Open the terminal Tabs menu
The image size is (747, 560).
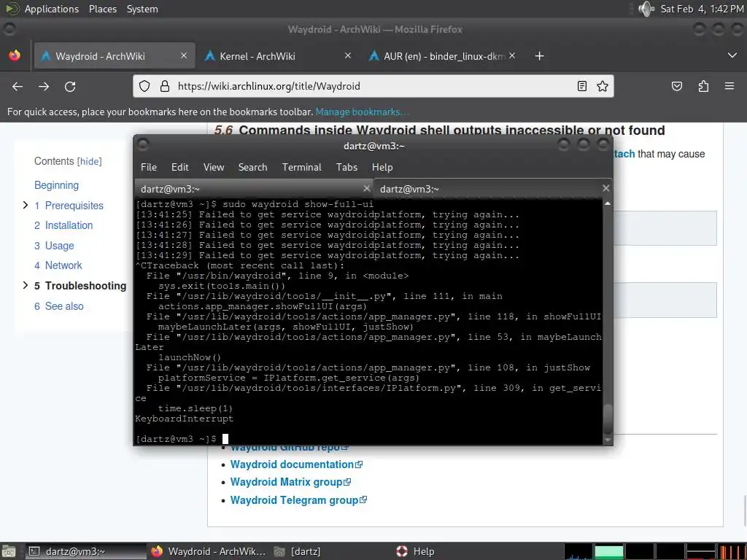[x=347, y=167]
